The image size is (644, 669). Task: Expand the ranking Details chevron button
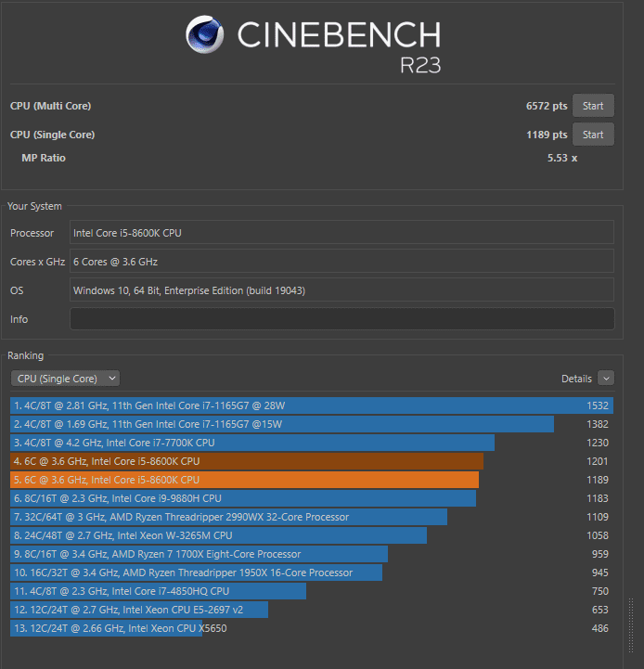(x=606, y=379)
